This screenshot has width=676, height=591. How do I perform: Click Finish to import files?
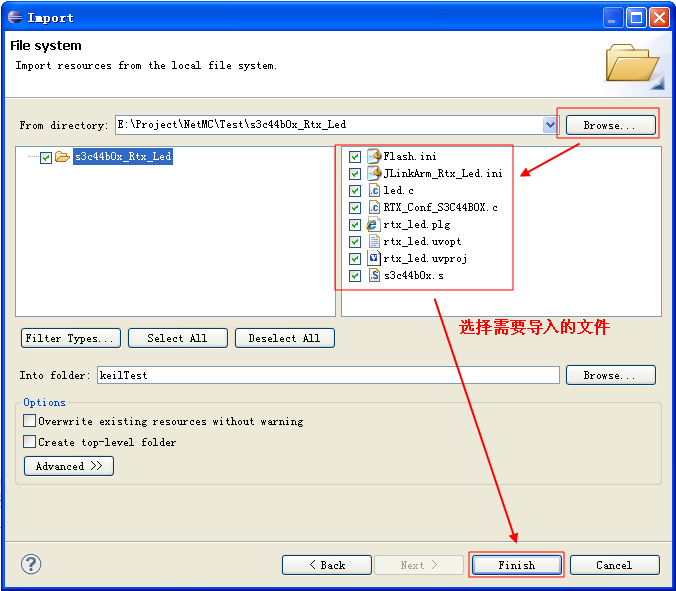(517, 565)
